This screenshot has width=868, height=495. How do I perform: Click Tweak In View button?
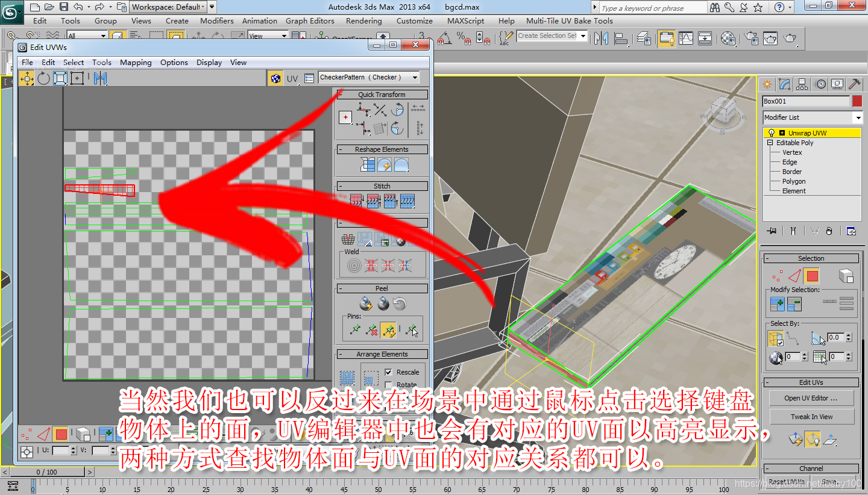[x=811, y=417]
